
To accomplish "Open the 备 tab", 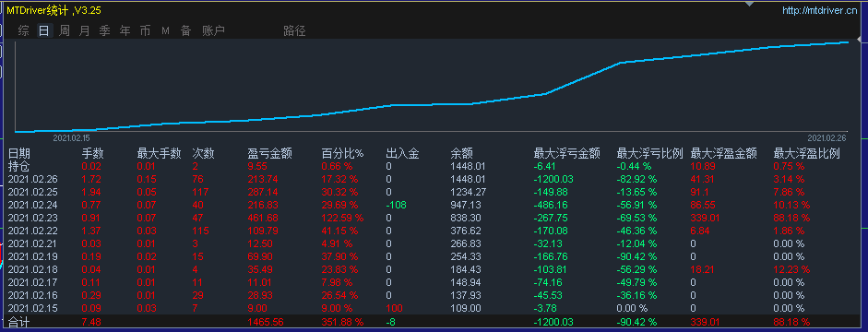I will pyautogui.click(x=185, y=31).
